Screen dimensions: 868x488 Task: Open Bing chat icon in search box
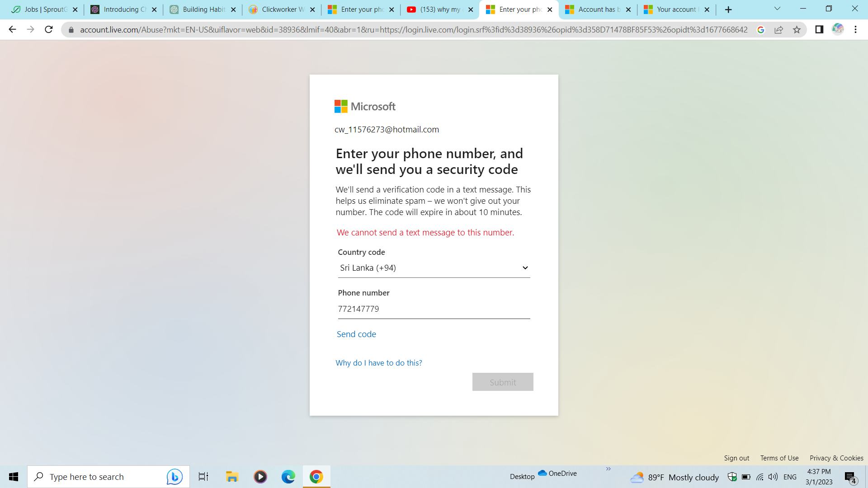pos(175,477)
